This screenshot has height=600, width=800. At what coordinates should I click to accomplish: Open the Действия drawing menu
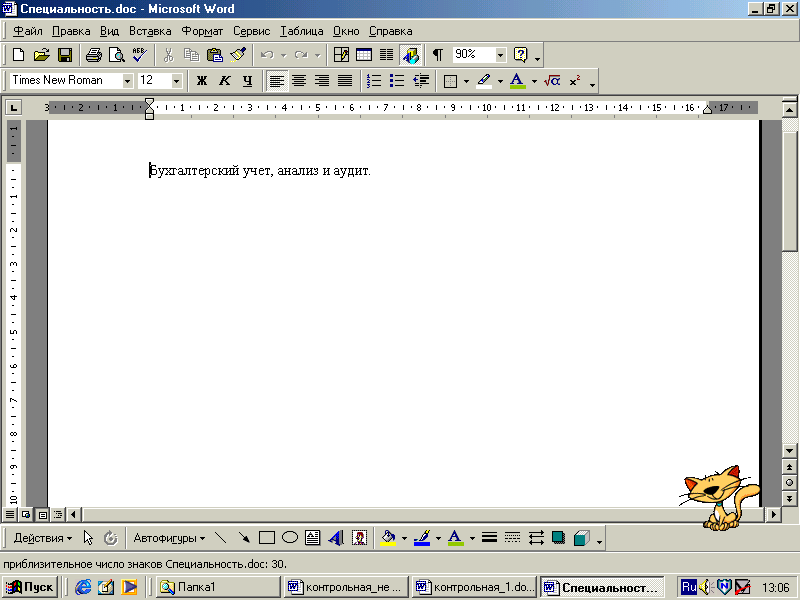43,538
